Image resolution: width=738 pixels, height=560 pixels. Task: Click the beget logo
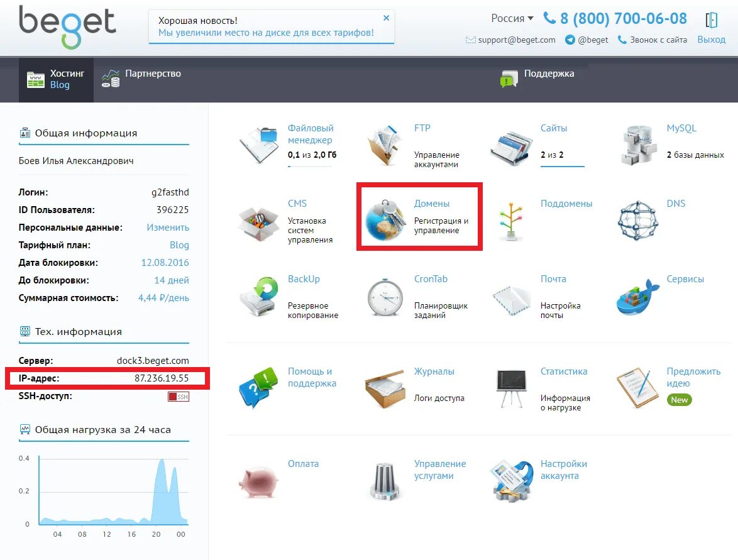click(67, 27)
